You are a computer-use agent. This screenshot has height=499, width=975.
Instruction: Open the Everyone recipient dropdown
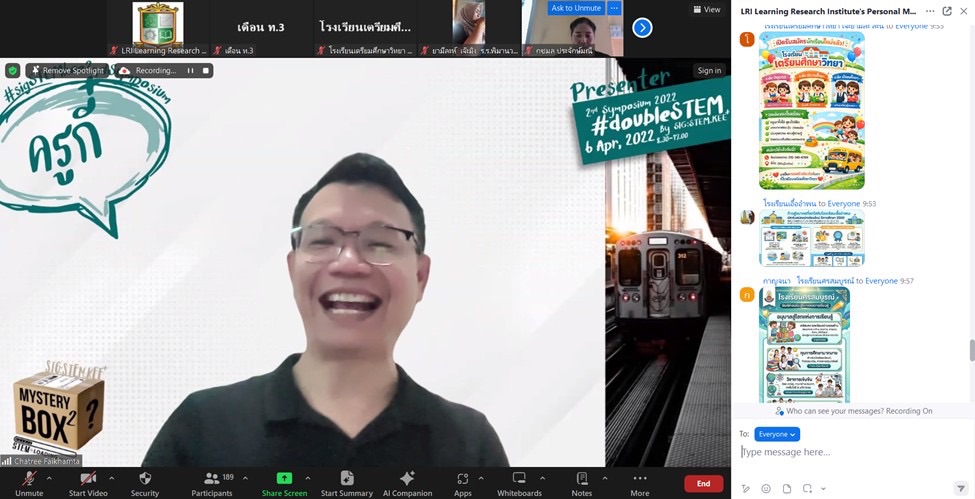(777, 434)
